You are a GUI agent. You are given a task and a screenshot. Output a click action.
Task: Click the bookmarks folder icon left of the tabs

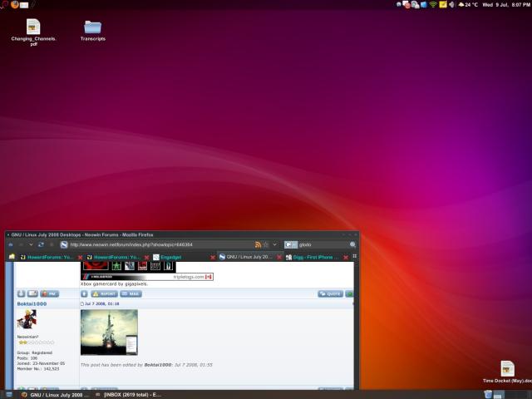coord(12,257)
